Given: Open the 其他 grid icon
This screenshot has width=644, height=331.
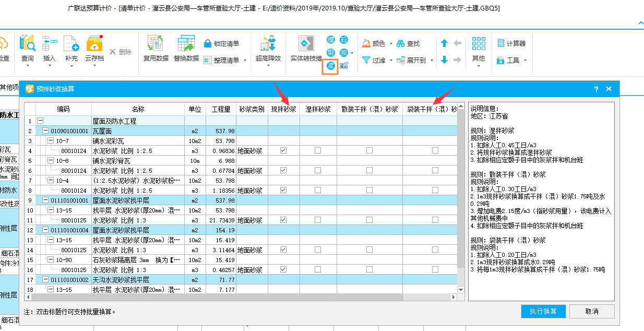Looking at the screenshot, I should pos(479,43).
